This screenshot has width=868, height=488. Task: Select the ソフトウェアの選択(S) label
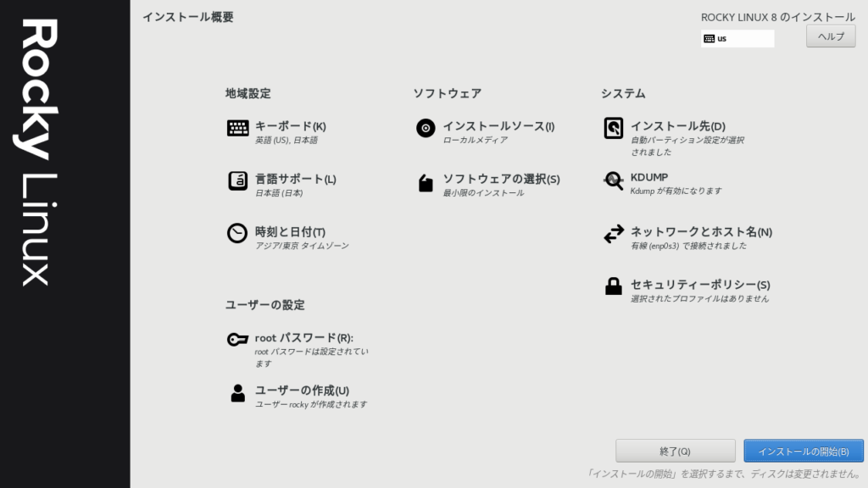pos(501,179)
